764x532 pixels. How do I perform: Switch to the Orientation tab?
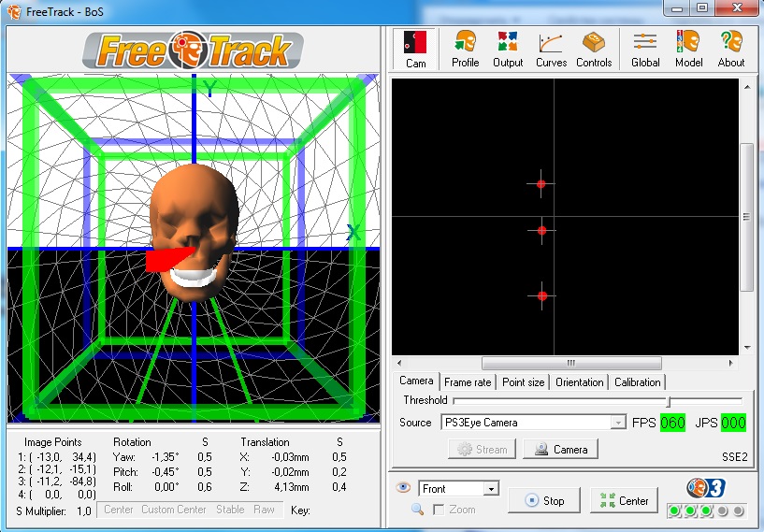coord(580,382)
